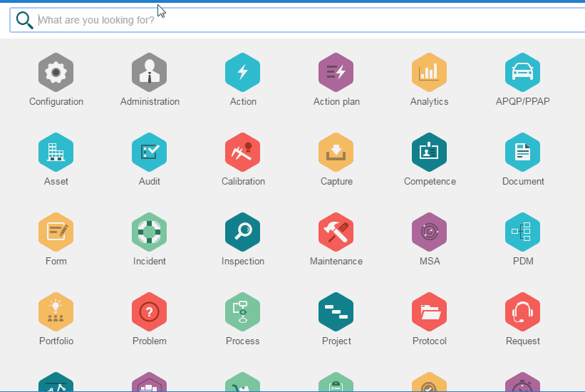Image resolution: width=585 pixels, height=392 pixels.
Task: Open the Competence badge icon
Action: tap(429, 152)
